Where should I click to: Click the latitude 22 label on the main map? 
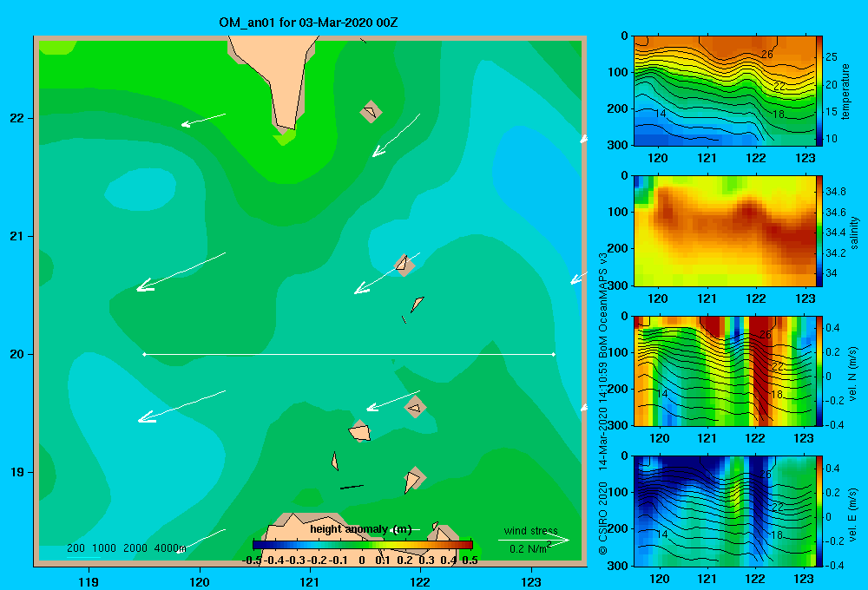(17, 118)
